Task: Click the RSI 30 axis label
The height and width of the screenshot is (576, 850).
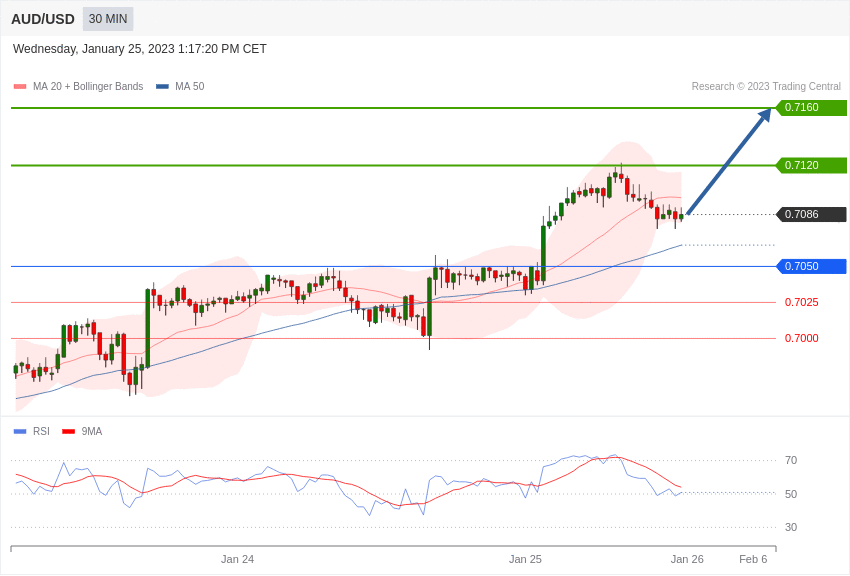Action: click(x=791, y=527)
